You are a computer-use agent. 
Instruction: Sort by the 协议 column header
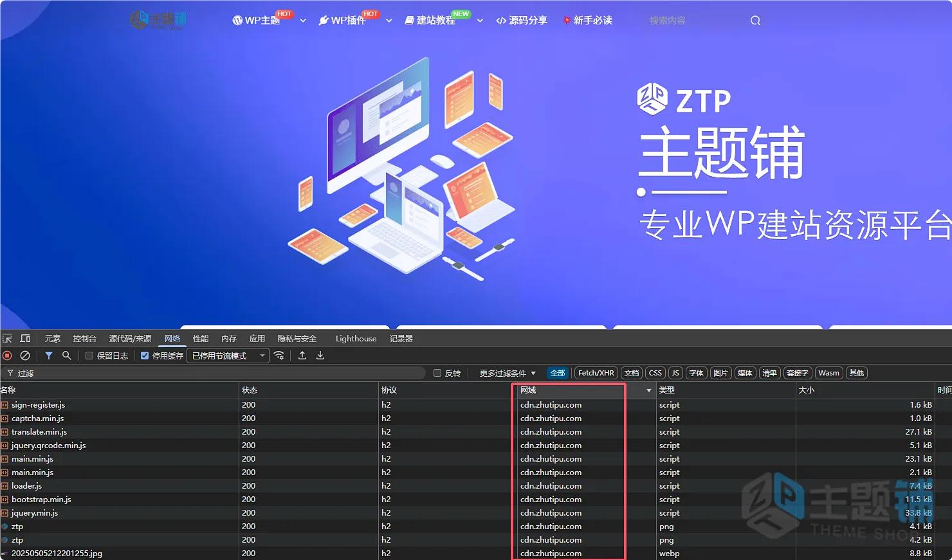pyautogui.click(x=448, y=390)
